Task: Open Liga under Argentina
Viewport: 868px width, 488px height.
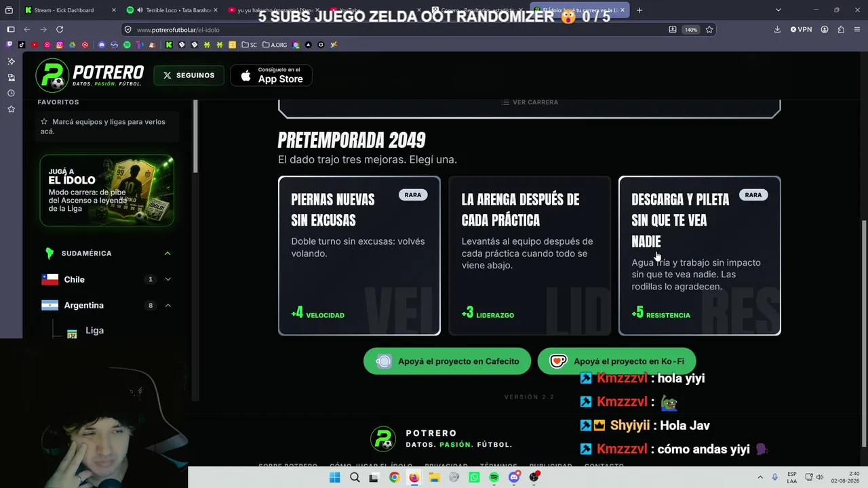Action: [x=95, y=331]
